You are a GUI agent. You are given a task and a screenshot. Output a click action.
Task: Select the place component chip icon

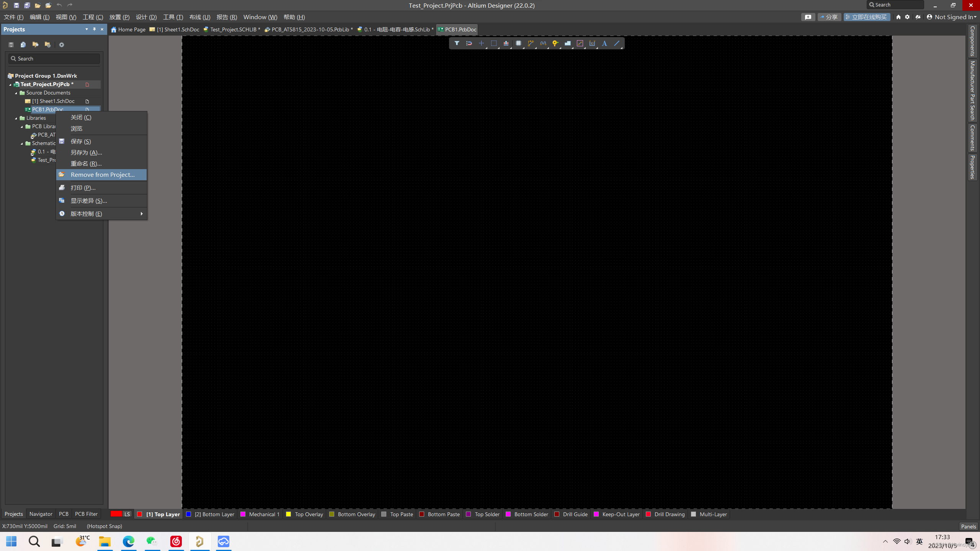coord(518,43)
